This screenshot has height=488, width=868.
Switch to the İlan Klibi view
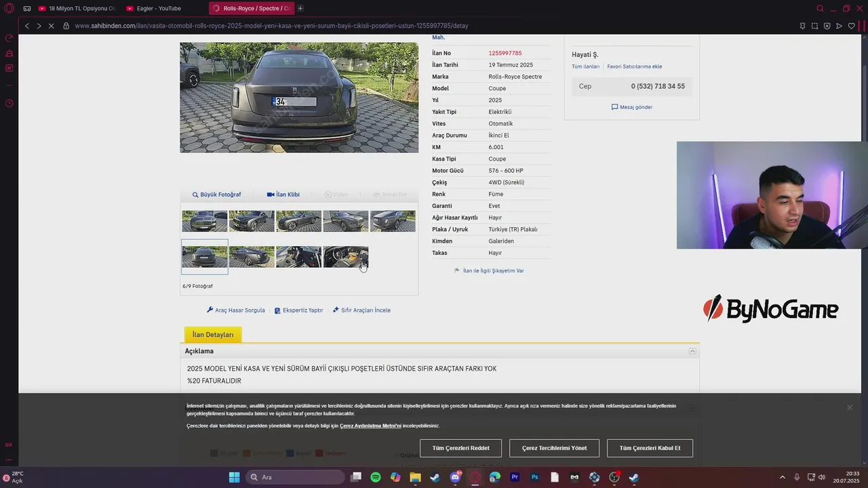click(283, 195)
